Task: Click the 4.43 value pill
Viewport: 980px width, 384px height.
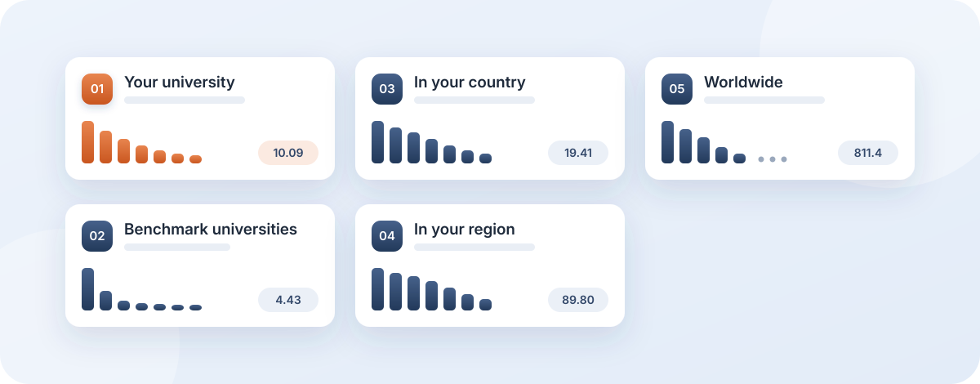Action: tap(288, 300)
